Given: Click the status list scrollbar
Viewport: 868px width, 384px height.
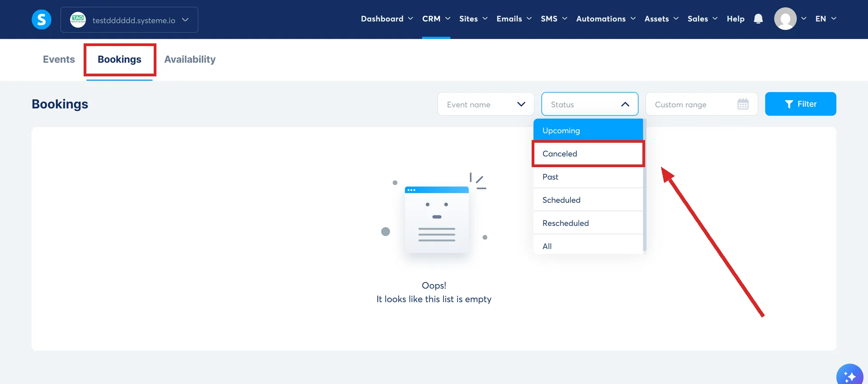Looking at the screenshot, I should coord(645,185).
